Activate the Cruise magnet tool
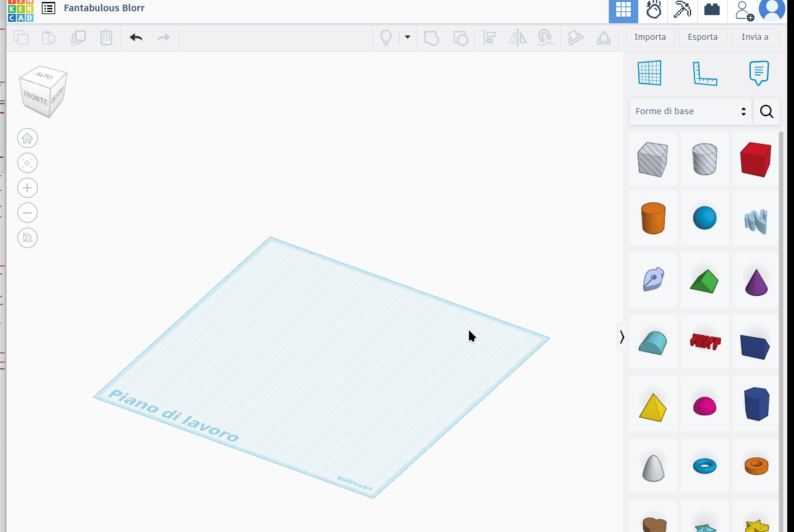Image resolution: width=794 pixels, height=532 pixels. pyautogui.click(x=545, y=38)
